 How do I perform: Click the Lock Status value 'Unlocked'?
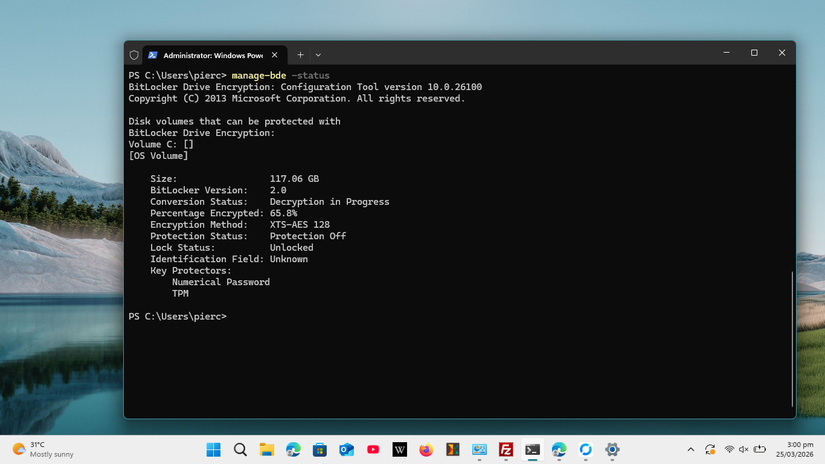291,247
